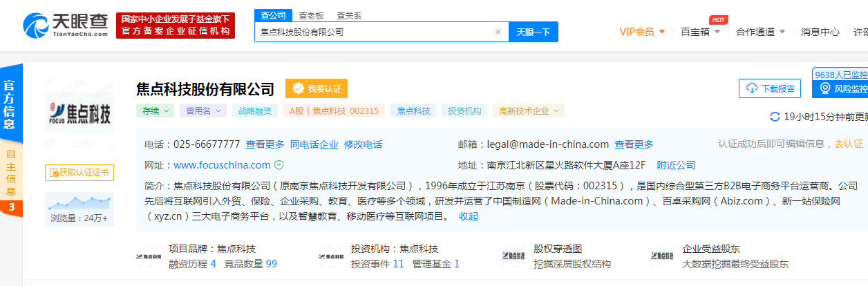The height and width of the screenshot is (286, 868).
Task: Click the 9638人已监控 badge
Action: [840, 74]
